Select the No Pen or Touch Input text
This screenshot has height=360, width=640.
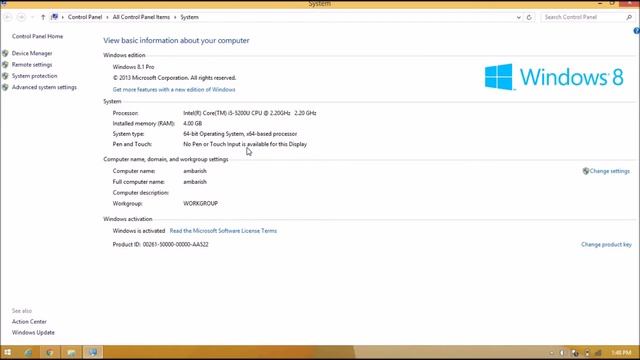coord(245,144)
